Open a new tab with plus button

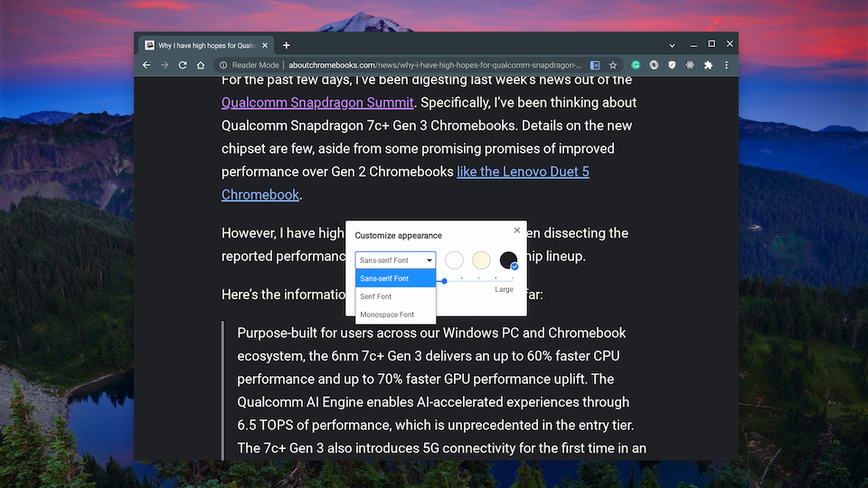287,45
